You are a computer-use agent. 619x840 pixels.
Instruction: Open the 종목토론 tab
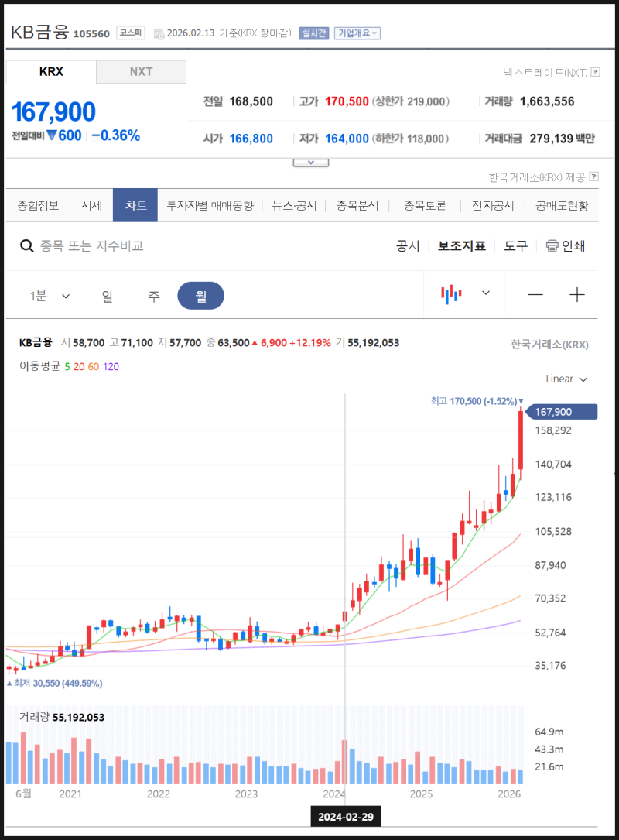(425, 206)
